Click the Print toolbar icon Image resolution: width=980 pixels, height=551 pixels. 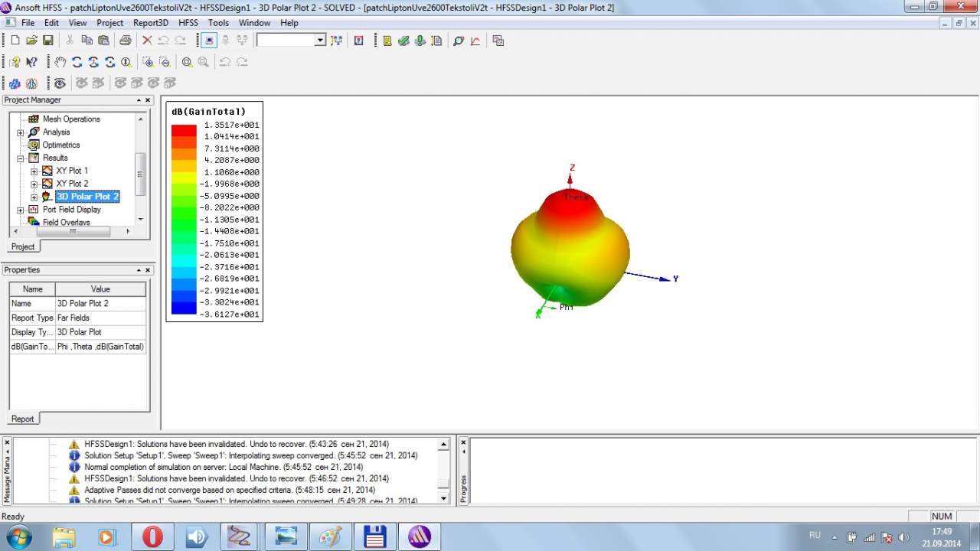[x=125, y=41]
